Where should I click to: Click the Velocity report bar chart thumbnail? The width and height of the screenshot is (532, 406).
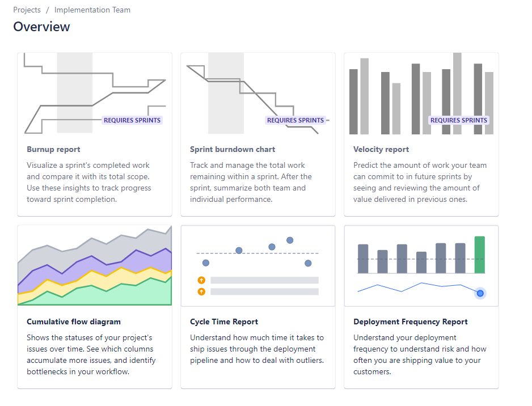(x=421, y=93)
